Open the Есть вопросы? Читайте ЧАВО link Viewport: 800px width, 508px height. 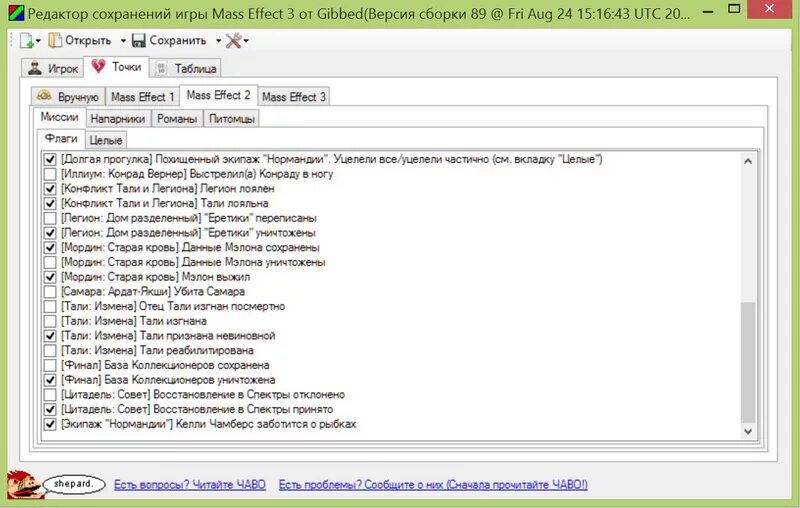pos(190,485)
